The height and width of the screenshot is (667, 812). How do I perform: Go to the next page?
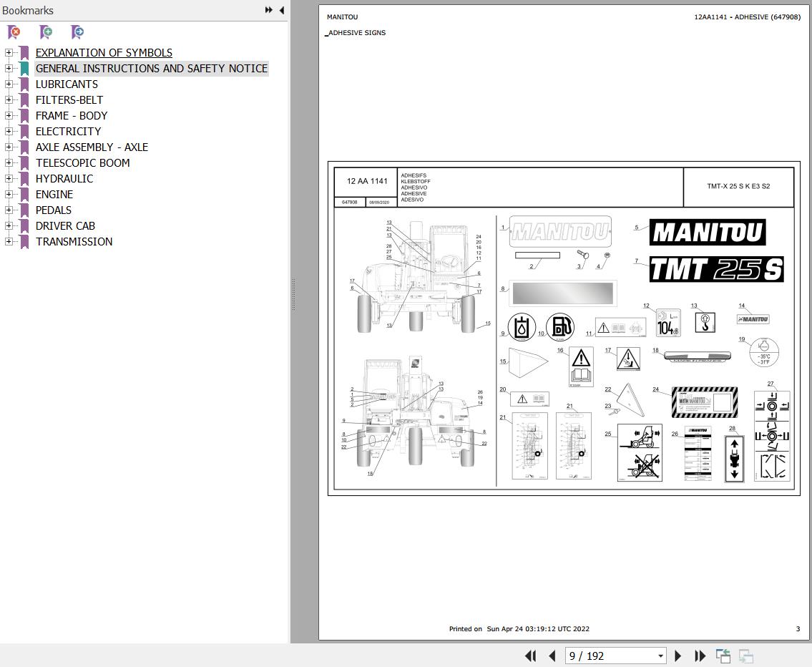pos(678,656)
